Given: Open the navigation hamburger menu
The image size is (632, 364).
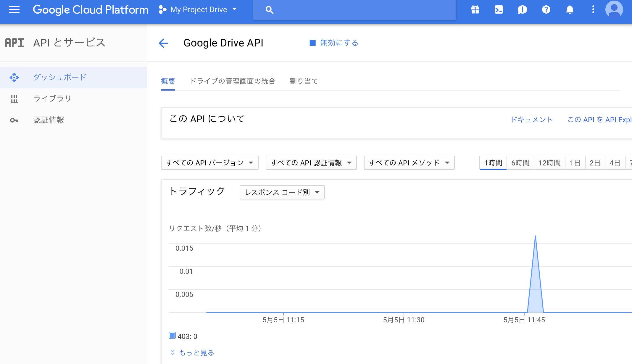Looking at the screenshot, I should (x=14, y=10).
